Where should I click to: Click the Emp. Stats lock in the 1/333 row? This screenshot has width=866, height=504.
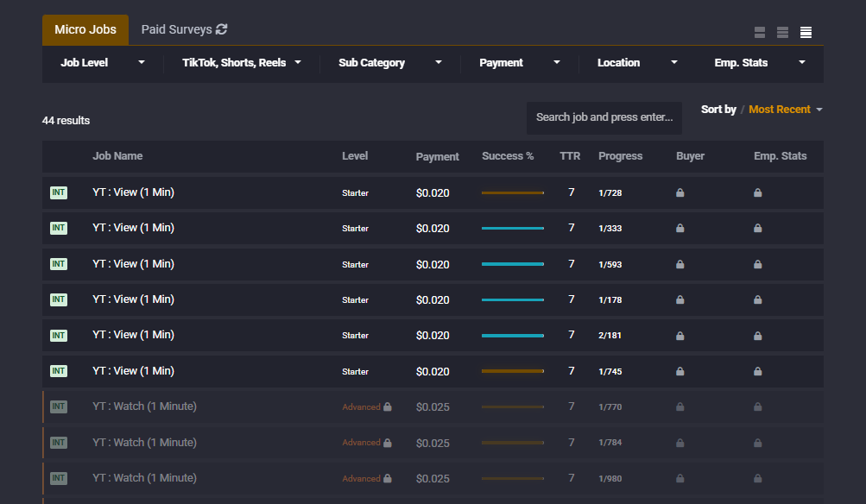coord(758,229)
